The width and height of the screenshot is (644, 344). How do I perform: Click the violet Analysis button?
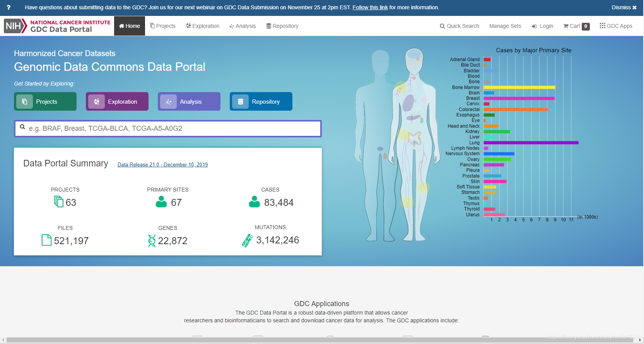coord(189,101)
